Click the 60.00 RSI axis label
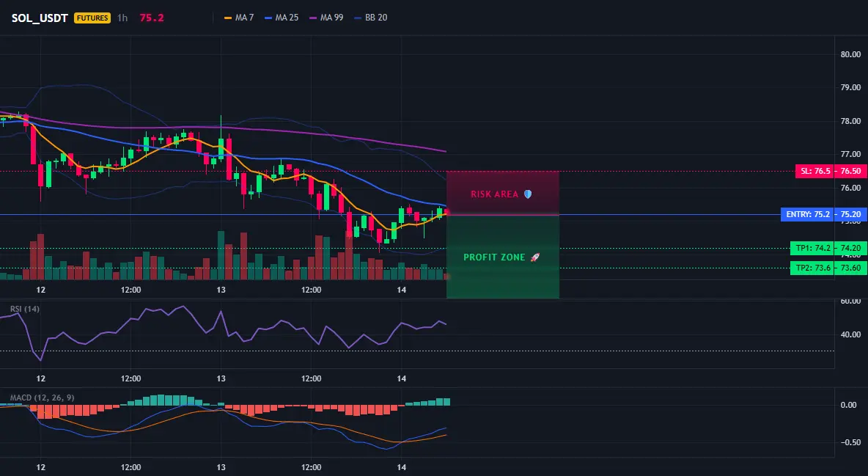Image resolution: width=868 pixels, height=476 pixels. tap(850, 301)
